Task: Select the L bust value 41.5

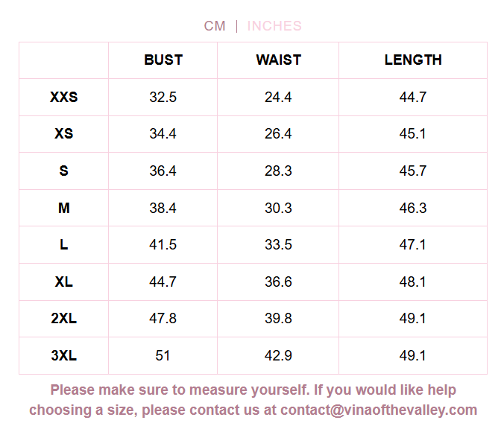Action: [x=163, y=244]
